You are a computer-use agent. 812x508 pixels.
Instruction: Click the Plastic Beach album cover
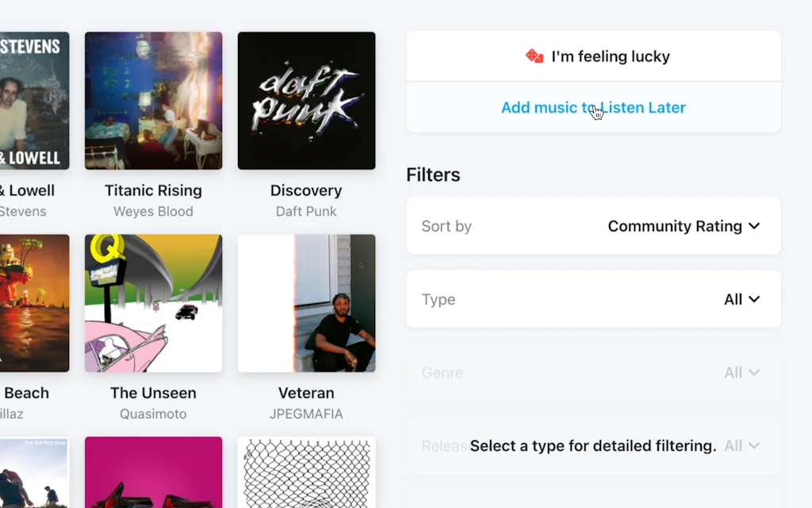click(x=32, y=302)
